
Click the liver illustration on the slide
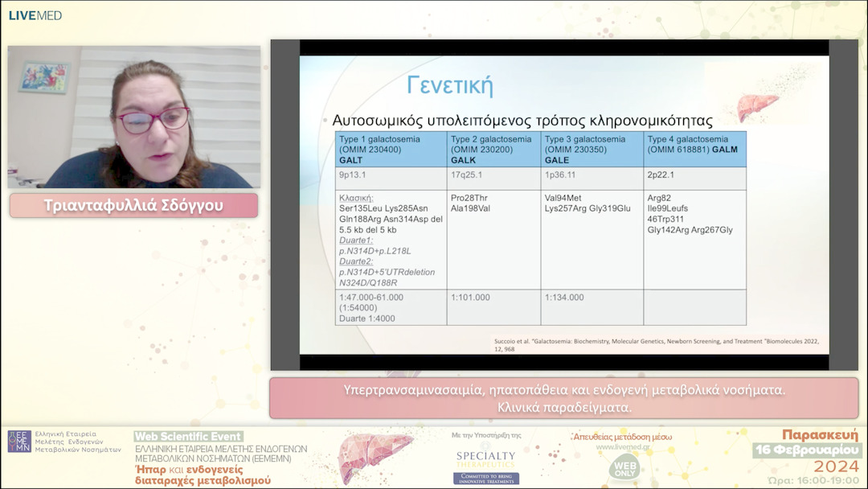[x=757, y=106]
